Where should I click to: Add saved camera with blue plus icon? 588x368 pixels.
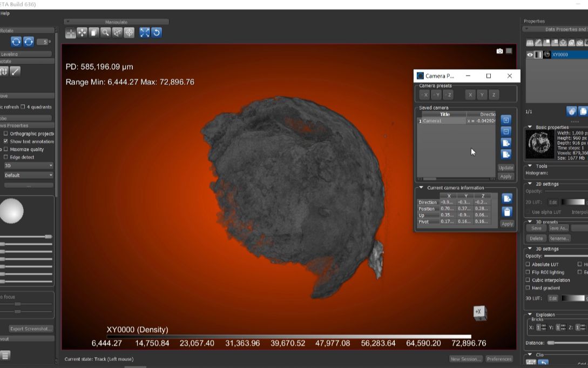pos(506,120)
